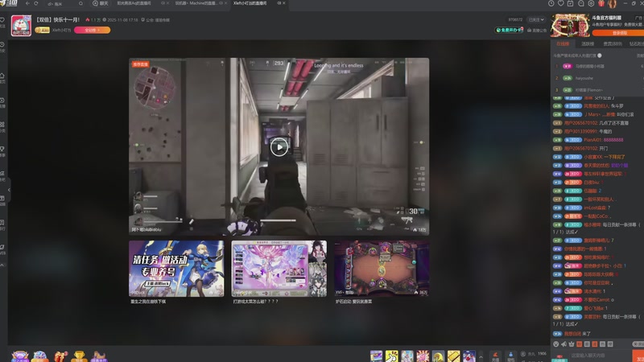Click the red envelope gift icon at bottom left
This screenshot has height=362, width=644.
point(60,356)
